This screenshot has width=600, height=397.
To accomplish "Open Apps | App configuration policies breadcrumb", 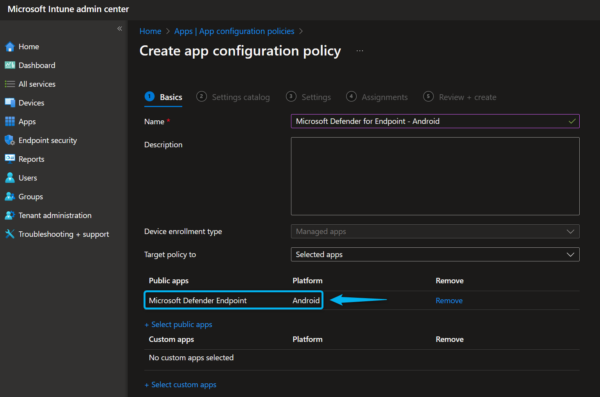I will [x=234, y=31].
